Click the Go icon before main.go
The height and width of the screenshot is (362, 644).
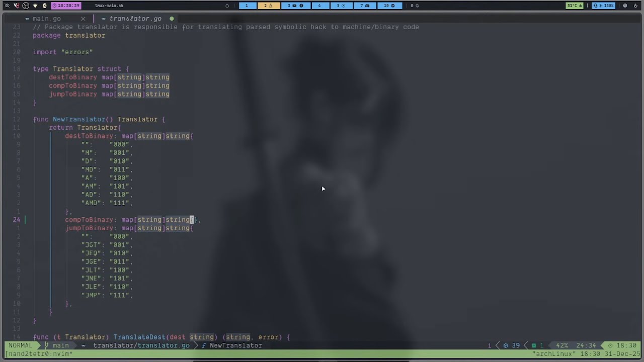pos(27,19)
